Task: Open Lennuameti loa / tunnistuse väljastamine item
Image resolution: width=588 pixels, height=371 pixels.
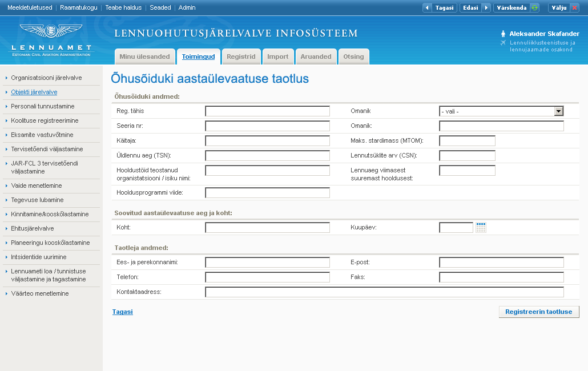Action: 49,276
